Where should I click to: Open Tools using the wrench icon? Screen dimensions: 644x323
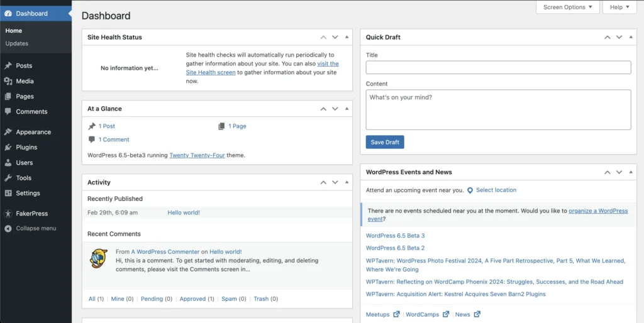8,178
